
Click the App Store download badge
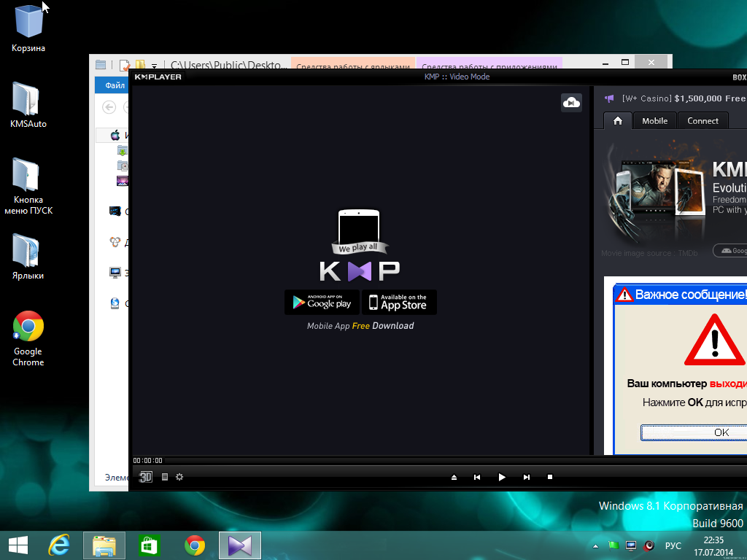(399, 303)
